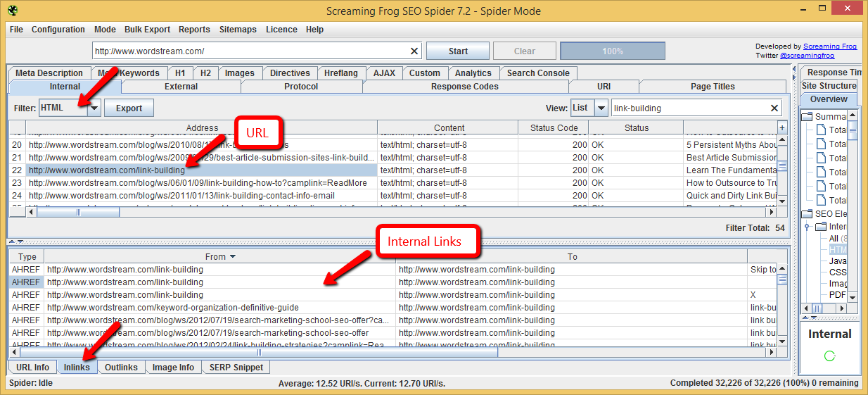Click the green loading circle under Internal

click(x=830, y=356)
